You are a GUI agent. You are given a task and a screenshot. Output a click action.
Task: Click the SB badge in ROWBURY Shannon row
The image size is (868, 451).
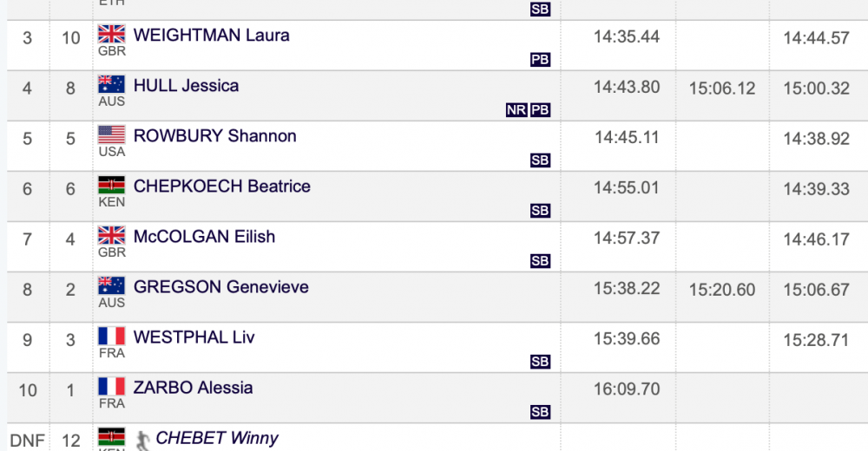point(540,160)
